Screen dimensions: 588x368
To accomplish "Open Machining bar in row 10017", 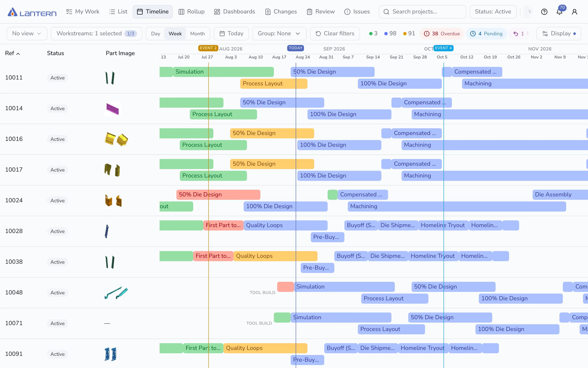I will (x=495, y=176).
